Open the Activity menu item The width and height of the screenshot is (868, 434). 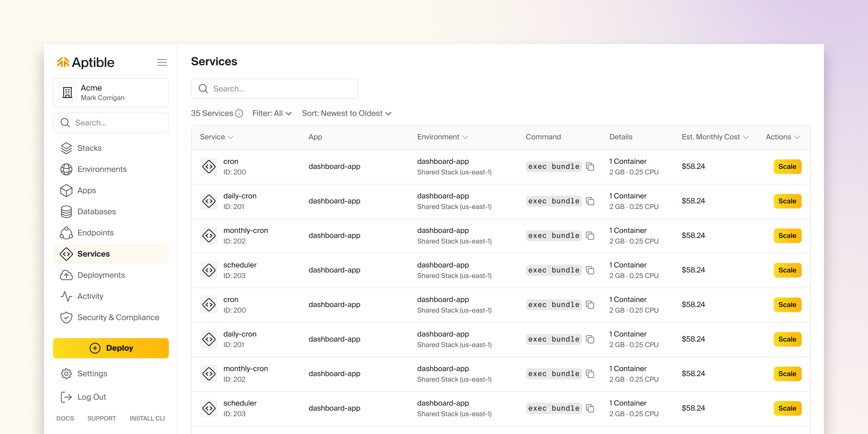[x=90, y=296]
